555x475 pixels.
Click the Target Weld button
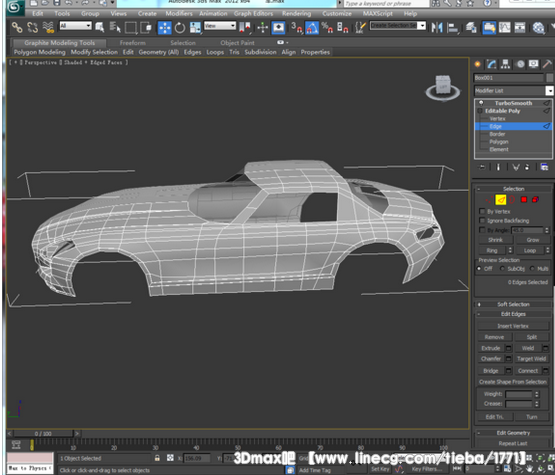[x=531, y=359]
